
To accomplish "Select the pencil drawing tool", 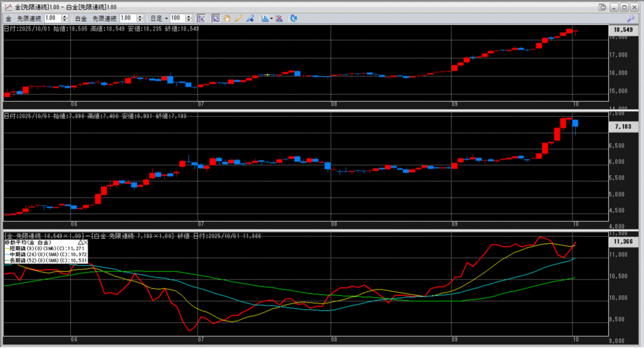I will [239, 18].
